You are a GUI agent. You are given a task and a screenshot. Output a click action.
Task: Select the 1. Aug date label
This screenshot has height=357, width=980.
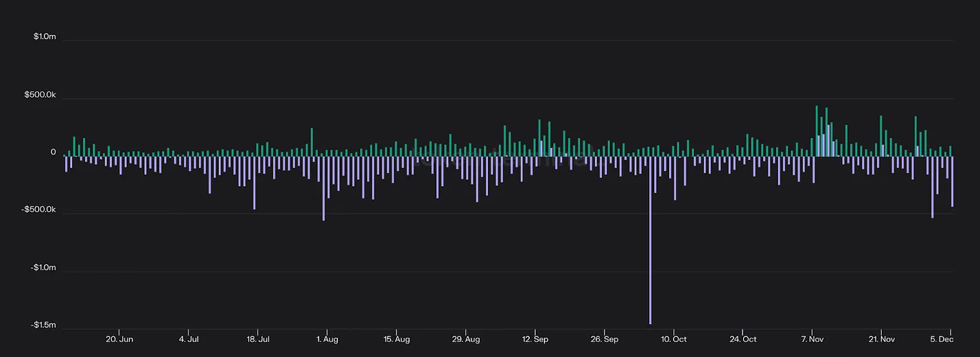click(326, 339)
